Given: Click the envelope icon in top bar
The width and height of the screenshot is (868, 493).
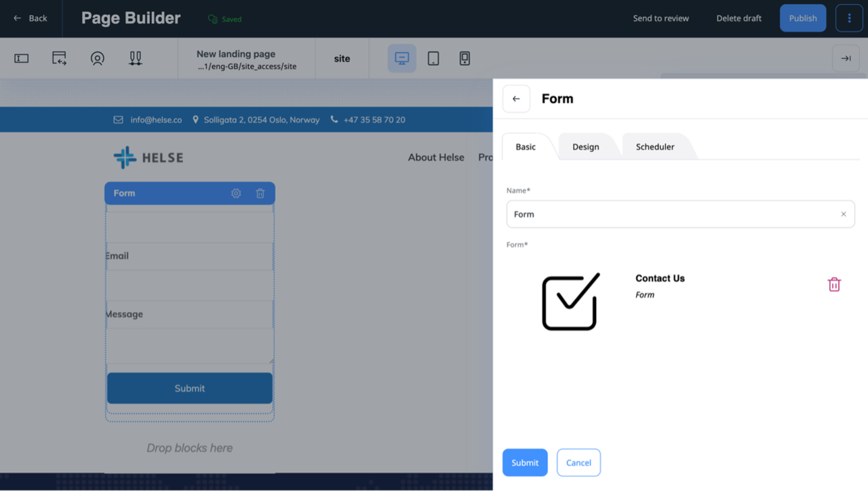Looking at the screenshot, I should (118, 120).
